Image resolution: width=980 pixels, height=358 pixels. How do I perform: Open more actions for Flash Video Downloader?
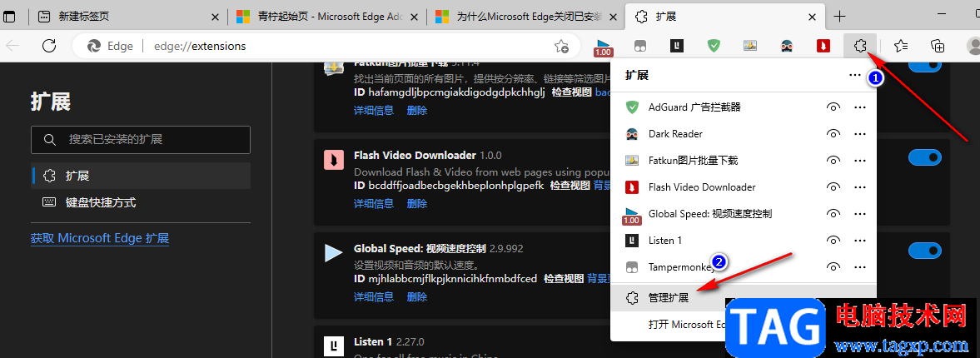click(x=860, y=186)
